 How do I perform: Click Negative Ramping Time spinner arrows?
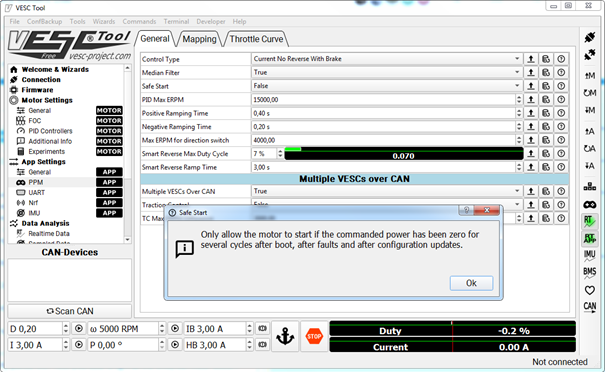(x=519, y=126)
